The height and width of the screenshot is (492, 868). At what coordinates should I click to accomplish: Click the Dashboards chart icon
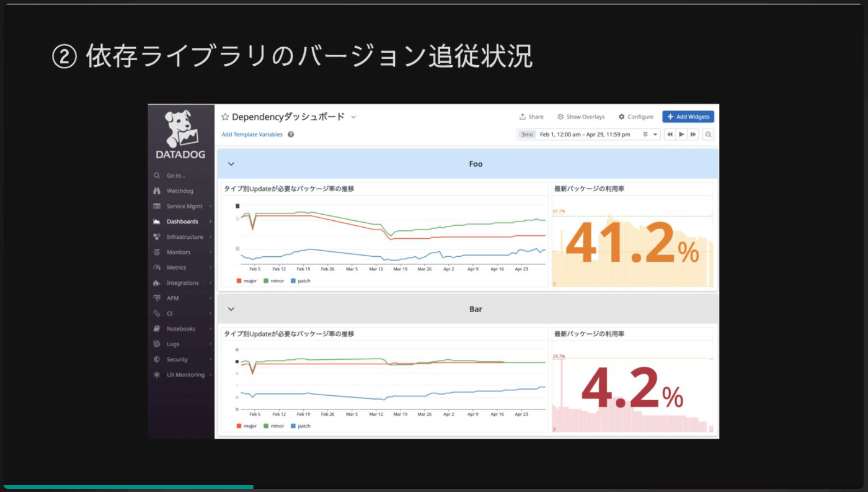coord(157,221)
